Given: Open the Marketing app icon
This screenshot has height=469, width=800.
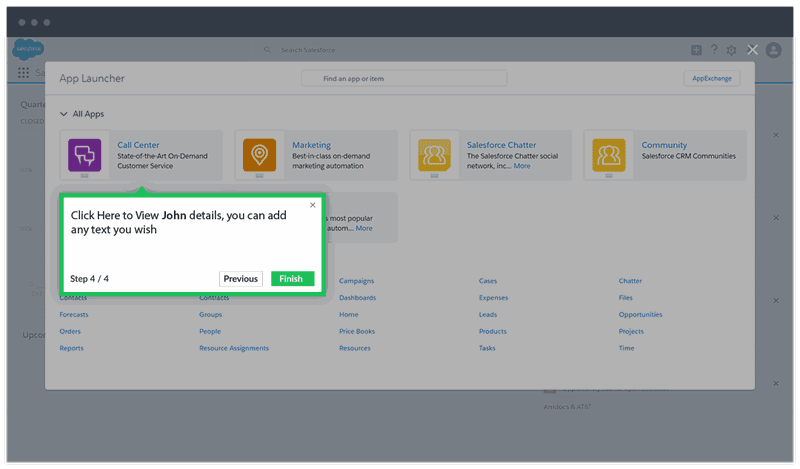Looking at the screenshot, I should 259,155.
